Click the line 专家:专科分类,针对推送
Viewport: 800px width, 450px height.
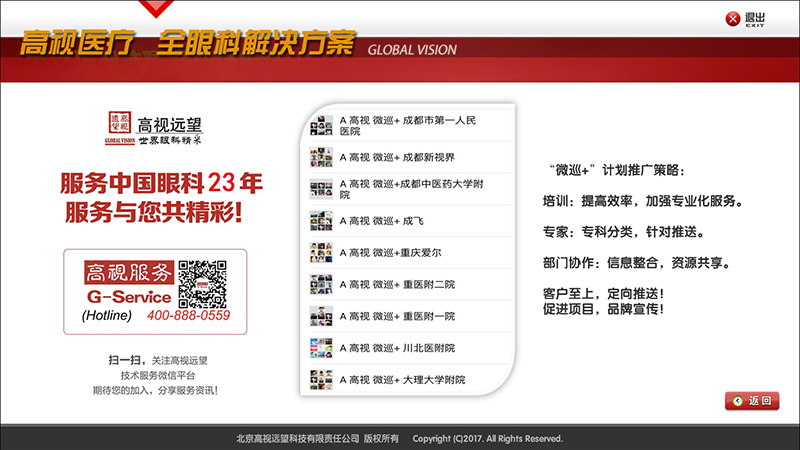(x=625, y=232)
